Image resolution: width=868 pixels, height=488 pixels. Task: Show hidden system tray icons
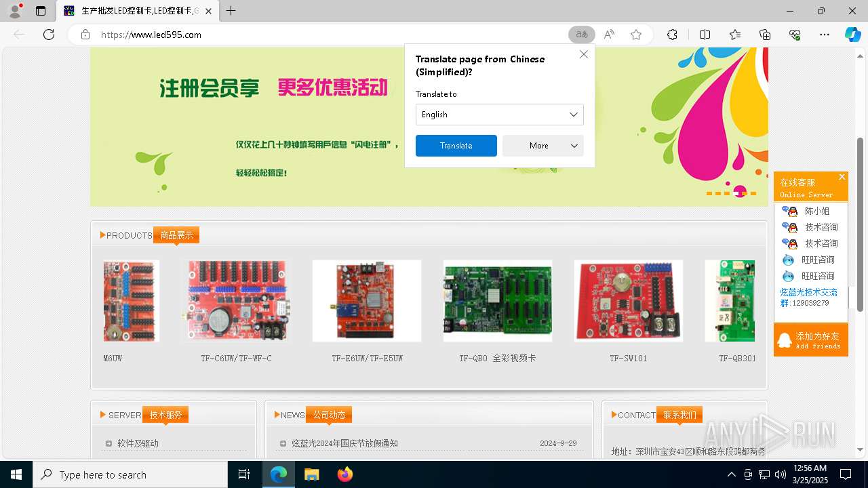[731, 474]
